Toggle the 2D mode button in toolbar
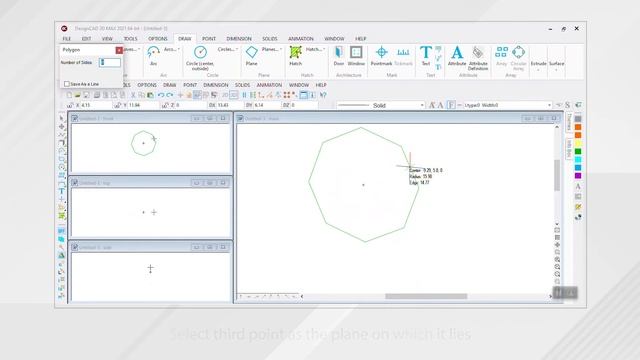Image resolution: width=640 pixels, height=360 pixels. (x=225, y=95)
